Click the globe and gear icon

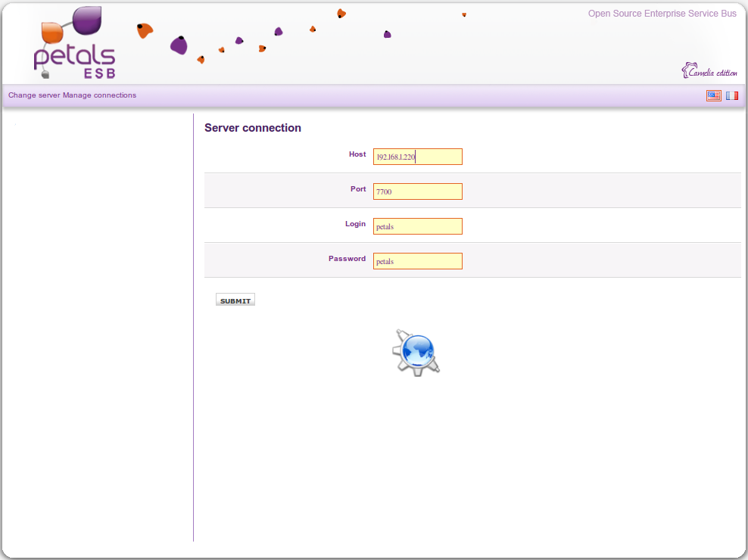tap(416, 353)
